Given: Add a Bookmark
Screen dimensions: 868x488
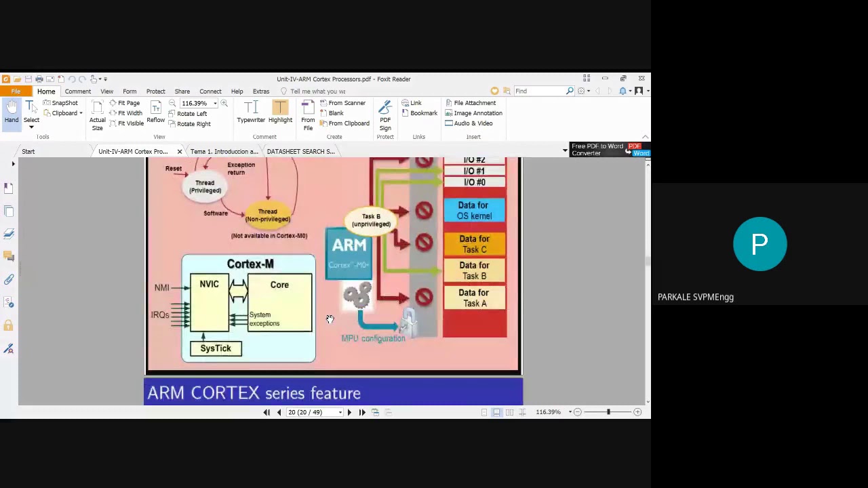Looking at the screenshot, I should [419, 113].
